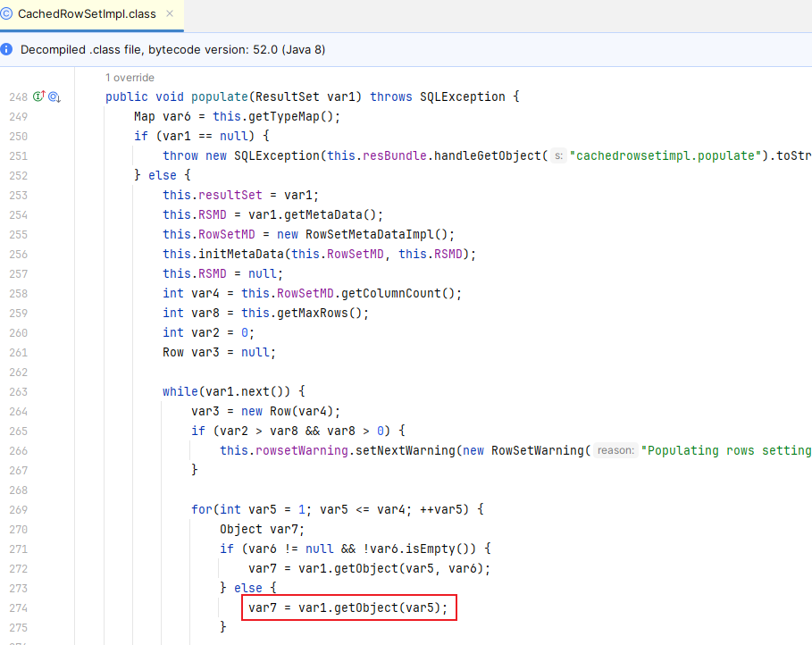This screenshot has height=645, width=812.
Task: Click 'initMetaData' method call on line 256
Action: click(x=241, y=255)
